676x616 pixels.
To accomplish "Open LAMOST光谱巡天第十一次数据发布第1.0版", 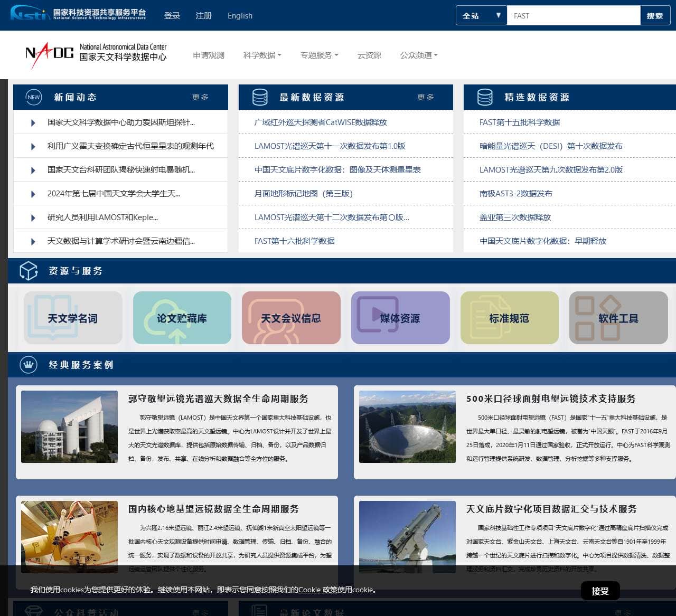I will coord(330,146).
